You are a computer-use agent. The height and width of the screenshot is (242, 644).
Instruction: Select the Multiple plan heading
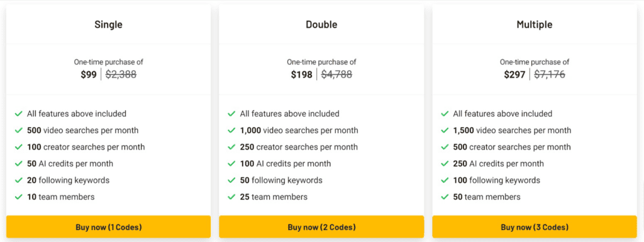point(535,25)
